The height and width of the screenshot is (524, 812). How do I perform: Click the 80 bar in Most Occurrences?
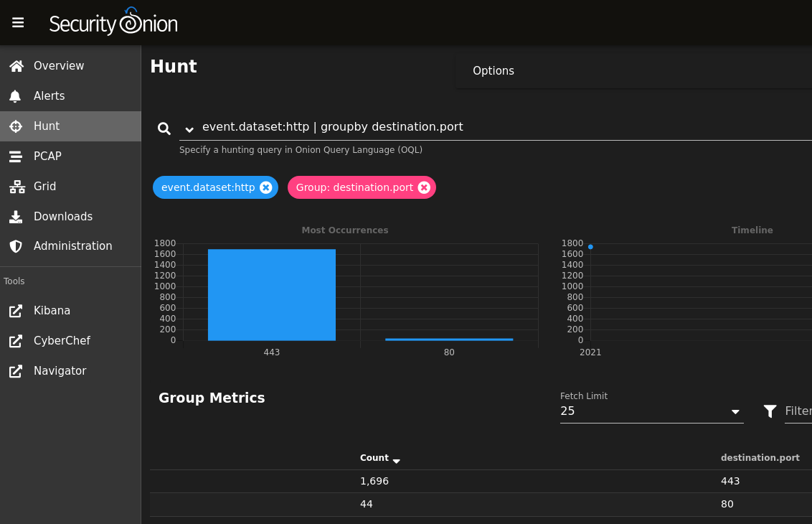449,340
